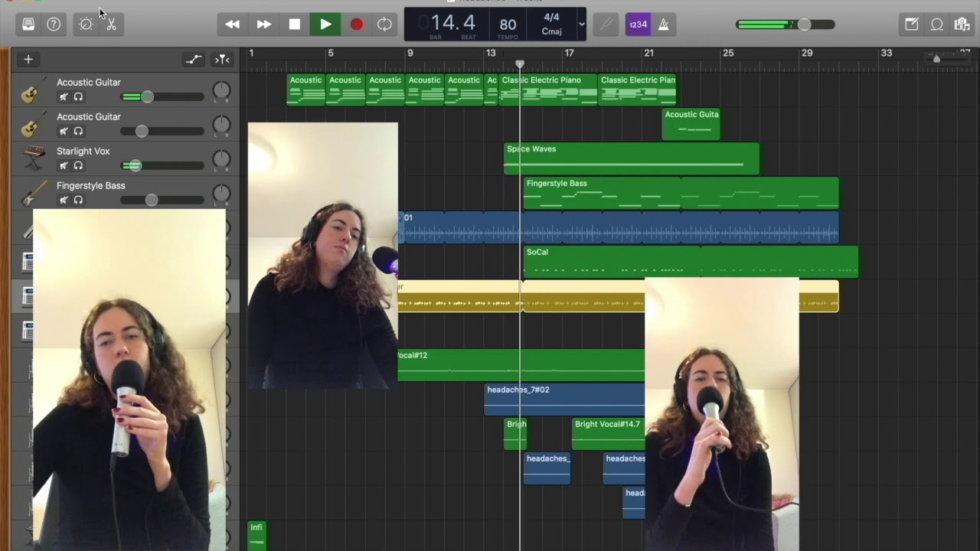Click the Rewind button
The width and height of the screenshot is (980, 551).
[232, 24]
